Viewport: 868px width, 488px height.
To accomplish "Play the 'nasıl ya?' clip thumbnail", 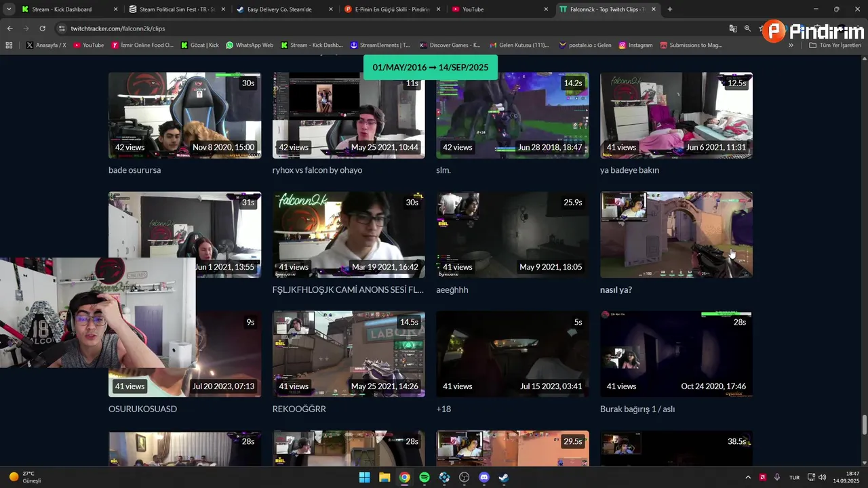I will pyautogui.click(x=676, y=235).
